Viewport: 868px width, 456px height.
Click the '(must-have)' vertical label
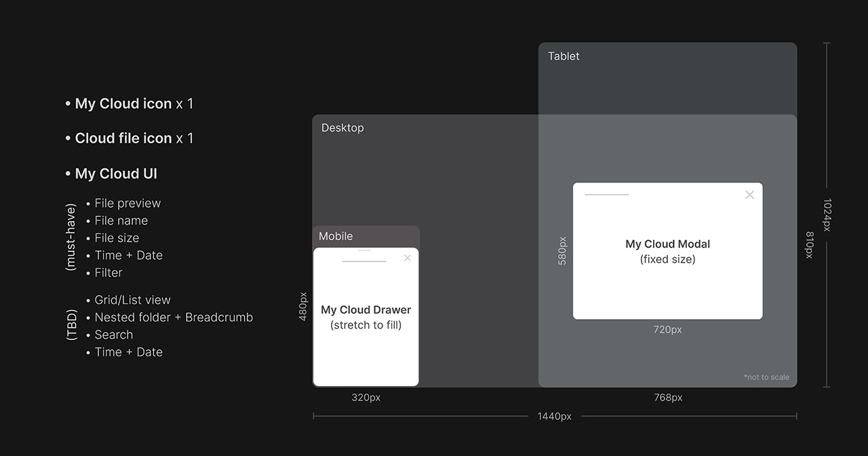(71, 238)
